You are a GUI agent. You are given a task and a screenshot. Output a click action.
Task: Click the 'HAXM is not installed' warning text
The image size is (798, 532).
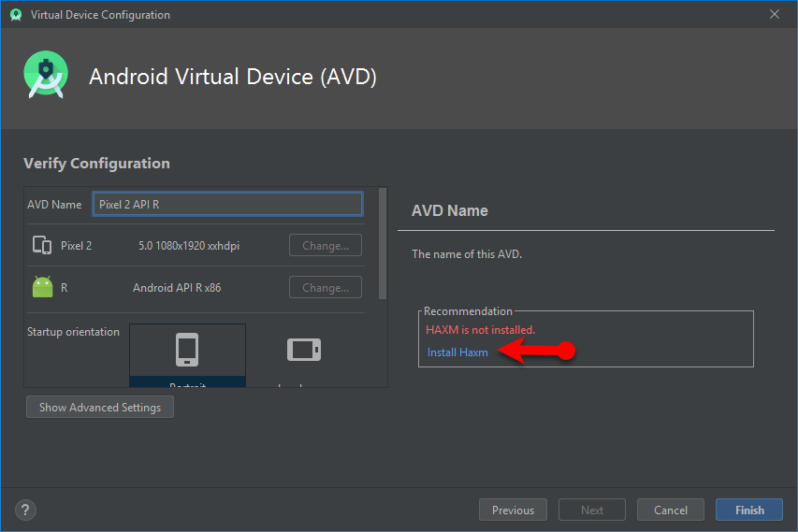480,330
